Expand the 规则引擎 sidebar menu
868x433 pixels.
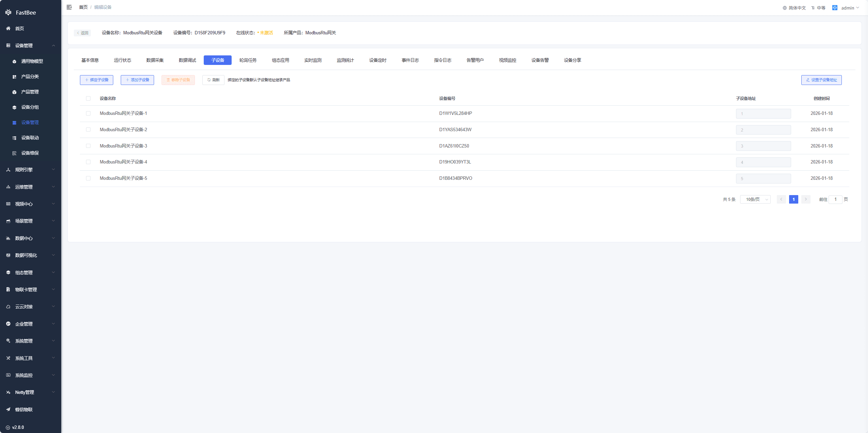[31, 170]
